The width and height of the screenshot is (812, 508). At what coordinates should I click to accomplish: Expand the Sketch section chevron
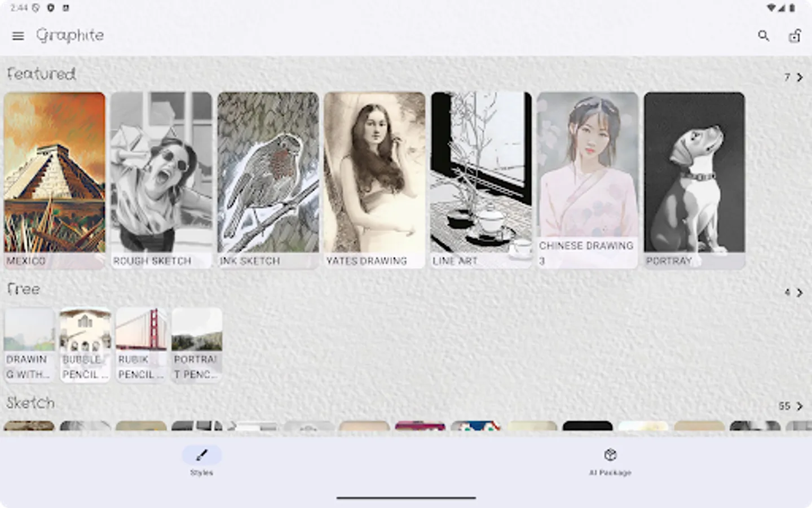[800, 406]
